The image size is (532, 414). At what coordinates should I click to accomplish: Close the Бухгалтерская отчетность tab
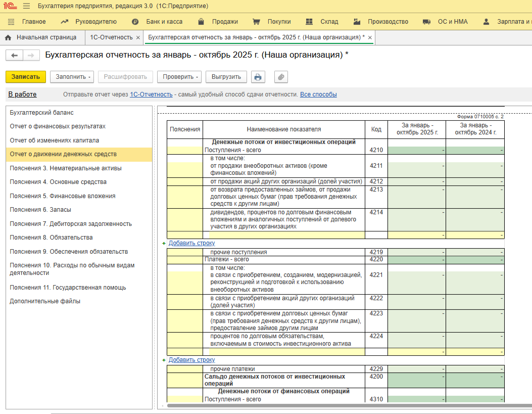pyautogui.click(x=370, y=38)
